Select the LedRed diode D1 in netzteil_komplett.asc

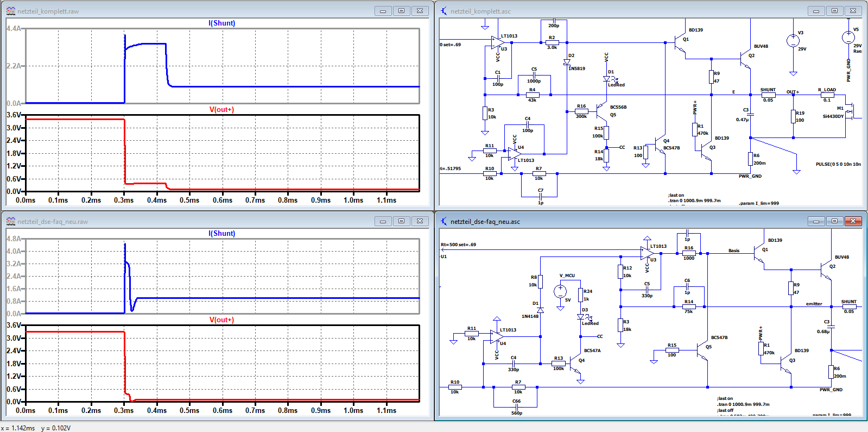pyautogui.click(x=607, y=79)
